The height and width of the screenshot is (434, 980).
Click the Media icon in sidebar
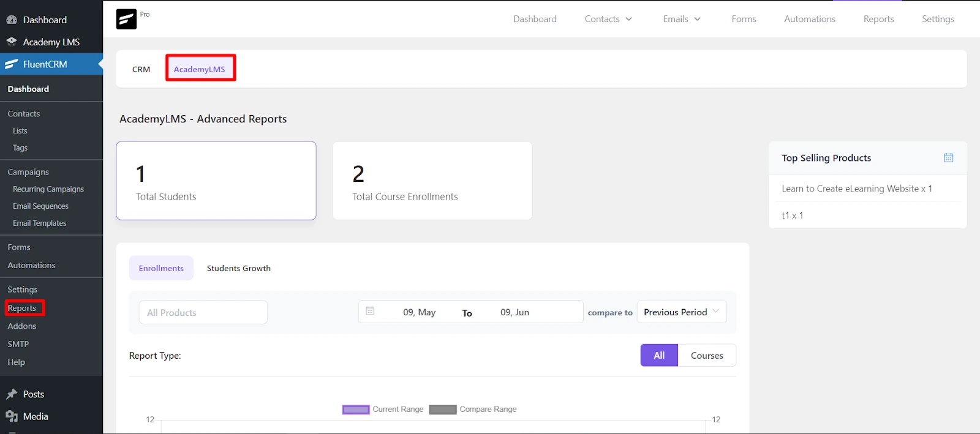click(12, 416)
